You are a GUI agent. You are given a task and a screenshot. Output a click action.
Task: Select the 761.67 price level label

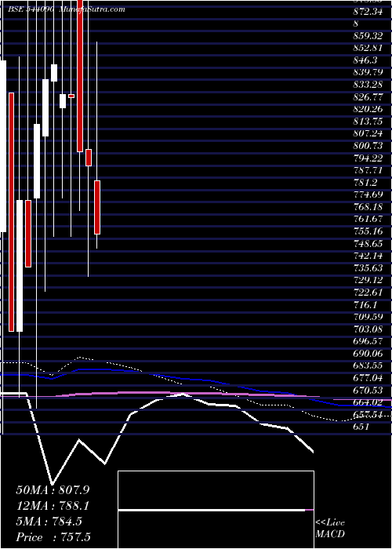pyautogui.click(x=367, y=219)
